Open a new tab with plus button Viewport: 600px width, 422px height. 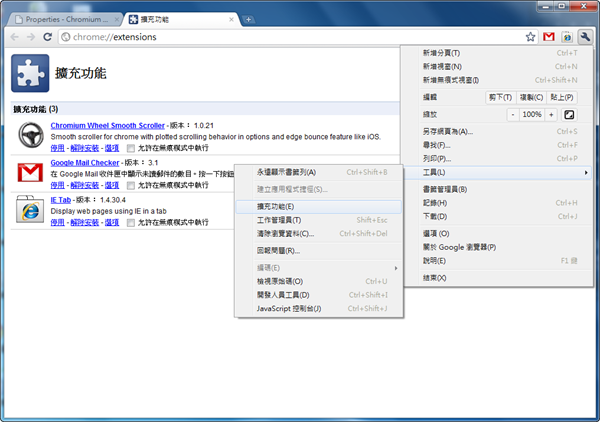[x=248, y=19]
